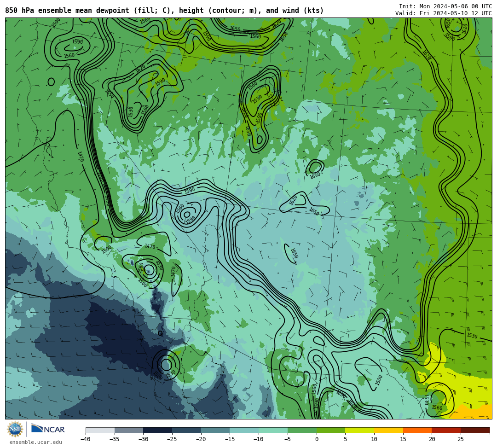The width and height of the screenshot is (497, 448).
Task: Click the NCAR logo
Action: pos(48,429)
